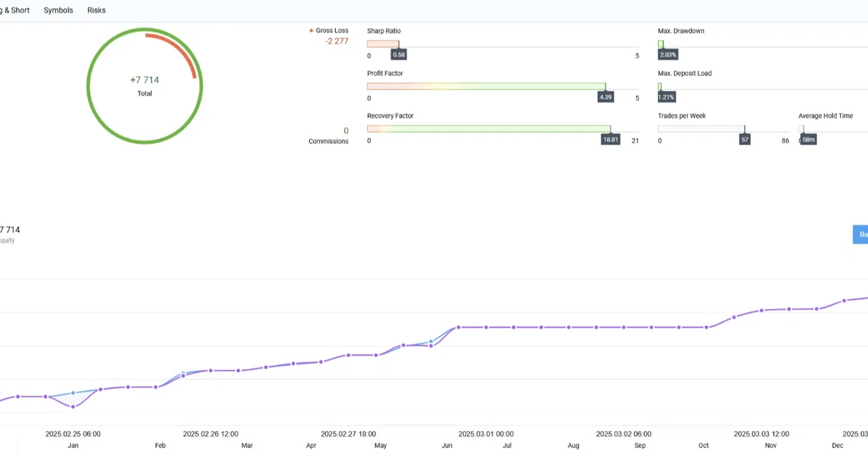Click the 2025.03.02 06:00 axis date
868x454 pixels.
(x=623, y=434)
